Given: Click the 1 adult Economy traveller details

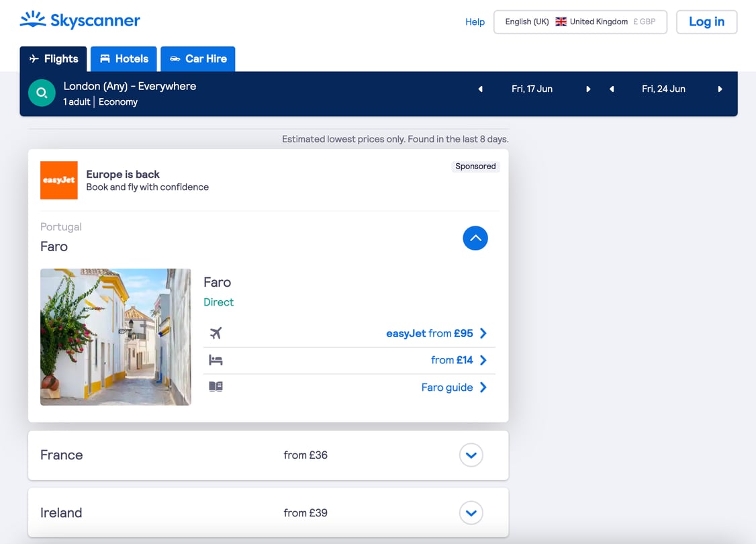Looking at the screenshot, I should pyautogui.click(x=100, y=102).
